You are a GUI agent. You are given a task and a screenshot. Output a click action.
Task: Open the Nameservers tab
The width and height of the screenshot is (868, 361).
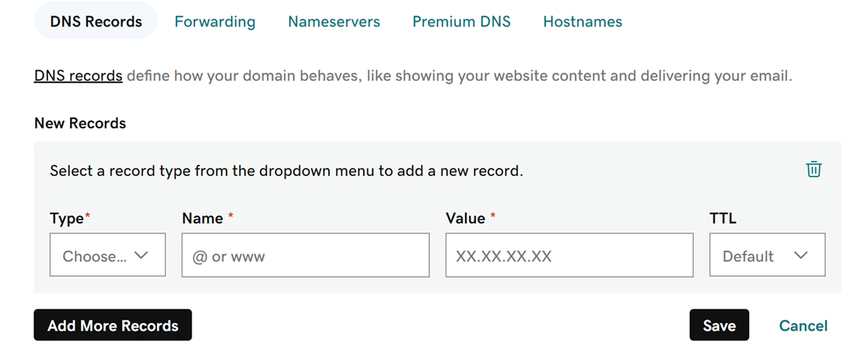pos(334,22)
